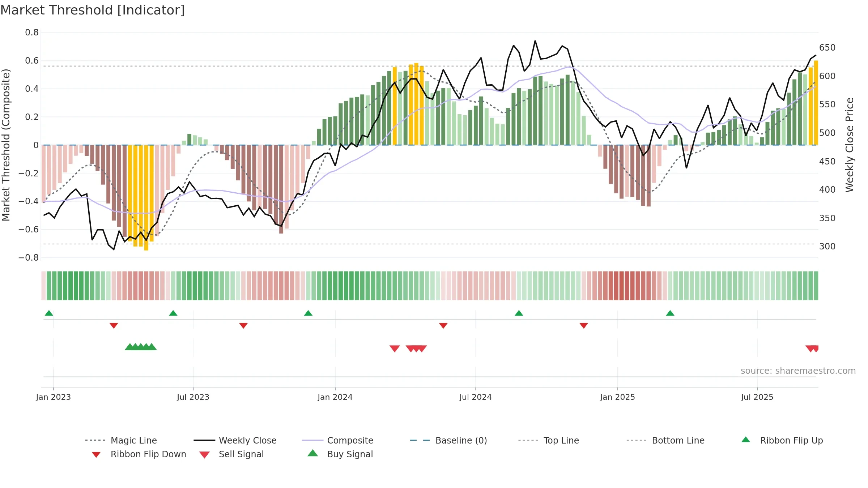This screenshot has height=488, width=868.
Task: Click the source: sharemaestro.com label
Action: 798,371
